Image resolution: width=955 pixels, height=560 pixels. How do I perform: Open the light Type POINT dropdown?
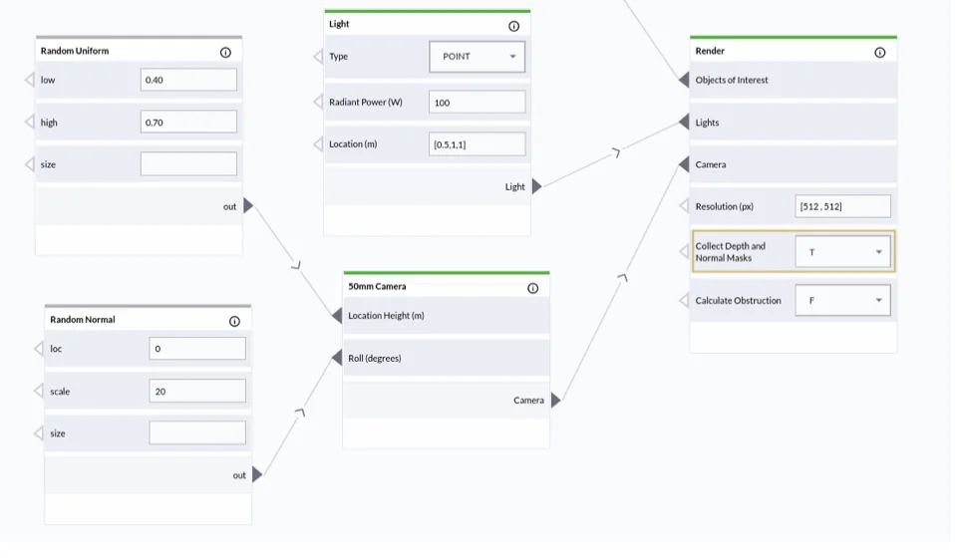(x=477, y=57)
